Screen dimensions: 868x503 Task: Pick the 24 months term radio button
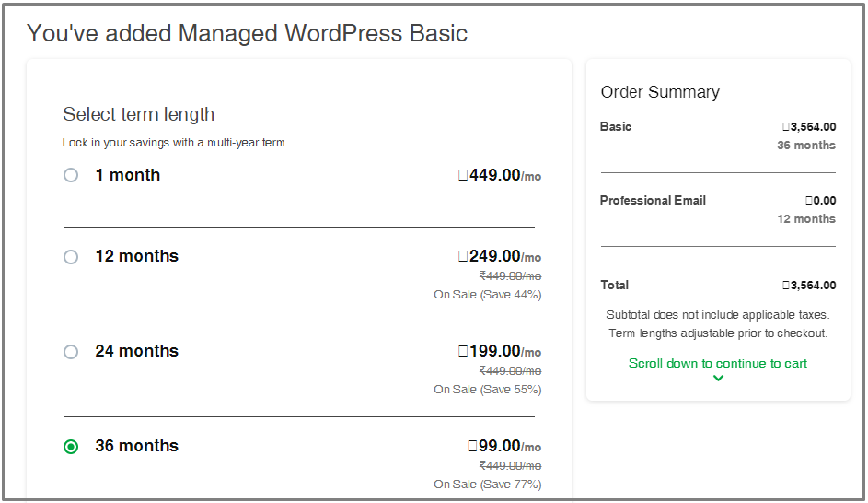pyautogui.click(x=71, y=351)
